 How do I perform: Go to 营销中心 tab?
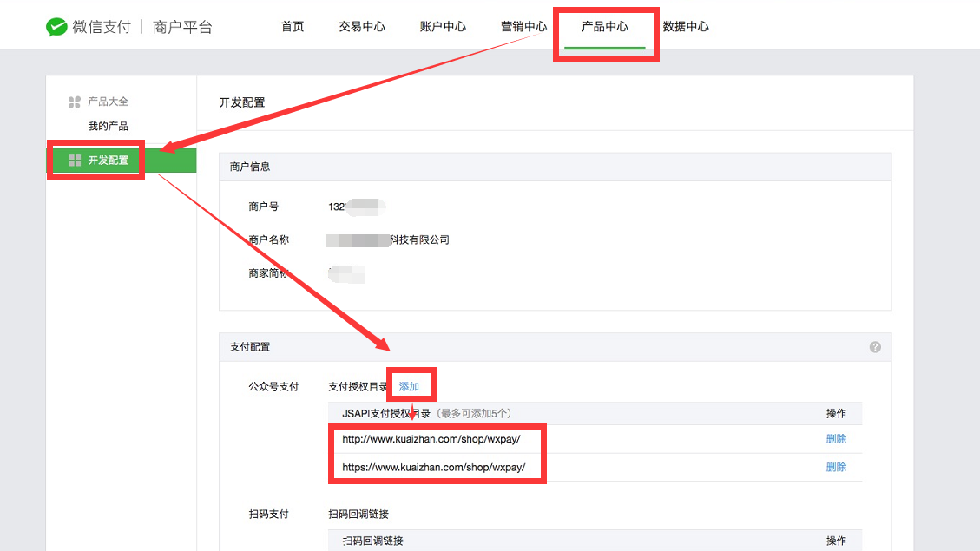[523, 27]
